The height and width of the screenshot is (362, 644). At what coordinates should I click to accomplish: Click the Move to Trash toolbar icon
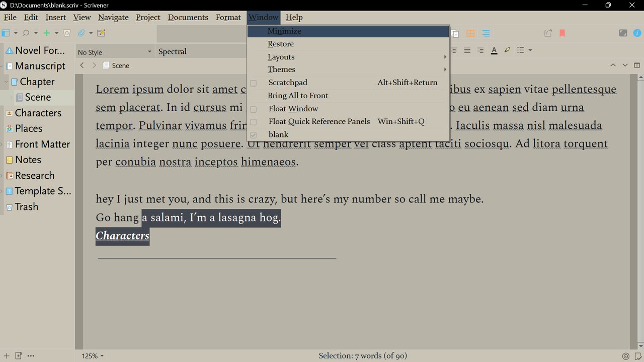click(x=66, y=33)
